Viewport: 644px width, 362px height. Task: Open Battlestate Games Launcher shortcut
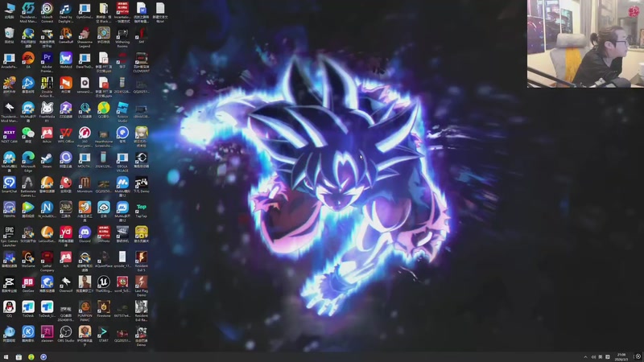point(28,187)
